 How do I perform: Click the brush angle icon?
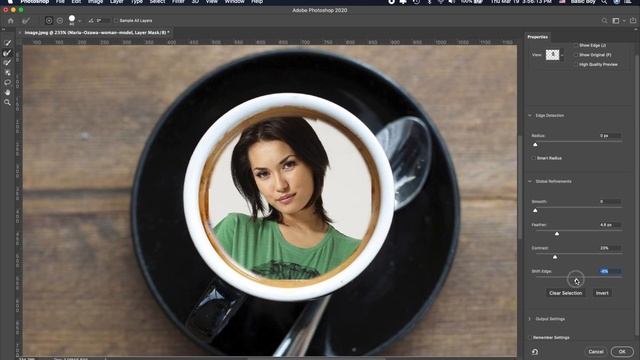91,20
